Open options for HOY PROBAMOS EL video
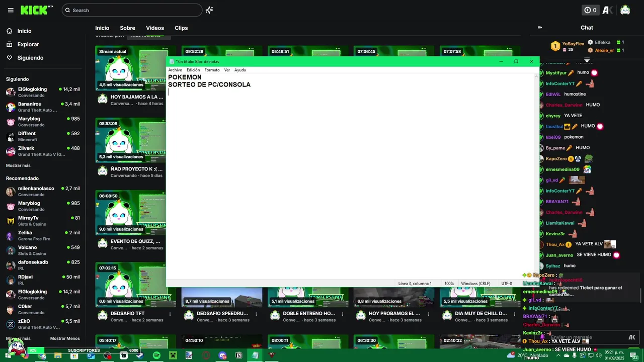The width and height of the screenshot is (644, 362). 428,314
